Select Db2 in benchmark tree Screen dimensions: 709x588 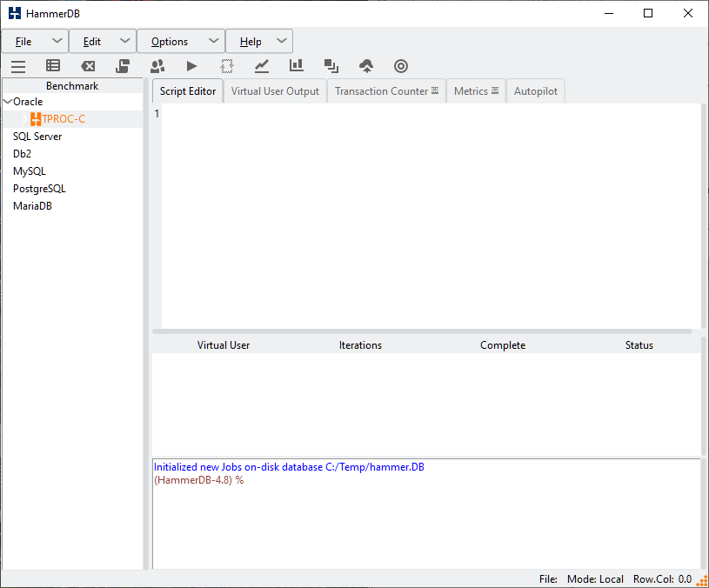pos(22,154)
